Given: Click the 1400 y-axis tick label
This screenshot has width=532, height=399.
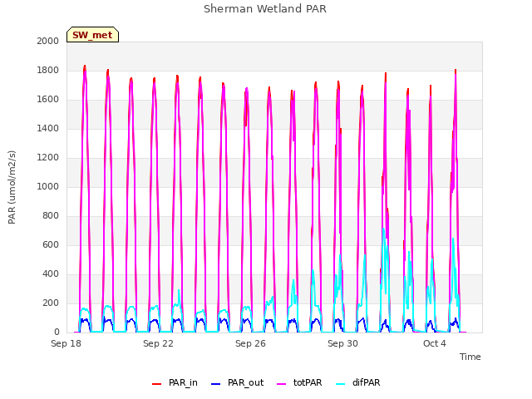Looking at the screenshot, I should (48, 128).
